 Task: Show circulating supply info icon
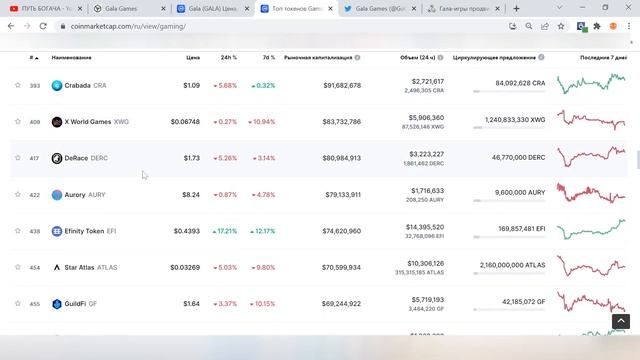(541, 58)
